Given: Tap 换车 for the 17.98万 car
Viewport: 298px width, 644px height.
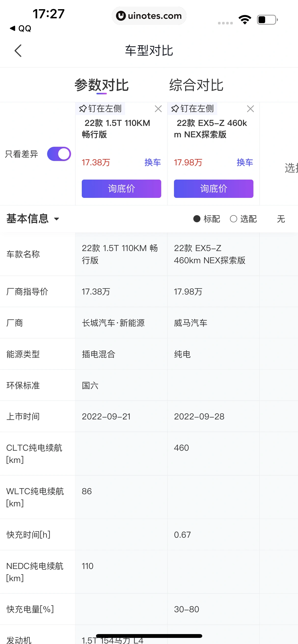Looking at the screenshot, I should point(245,162).
